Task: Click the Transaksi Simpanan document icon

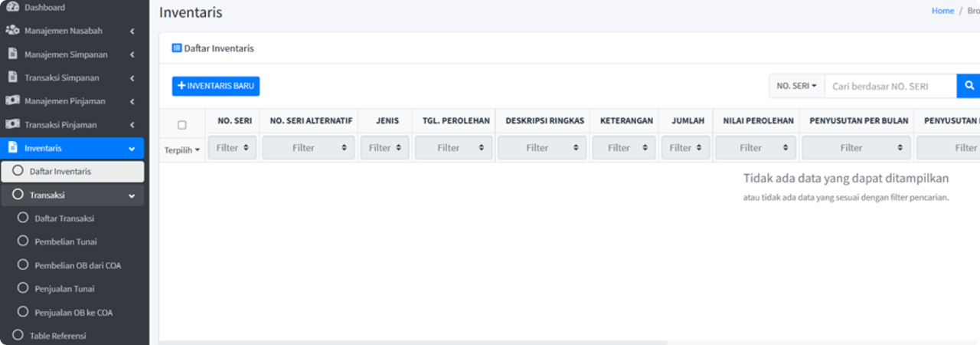Action: (x=12, y=77)
